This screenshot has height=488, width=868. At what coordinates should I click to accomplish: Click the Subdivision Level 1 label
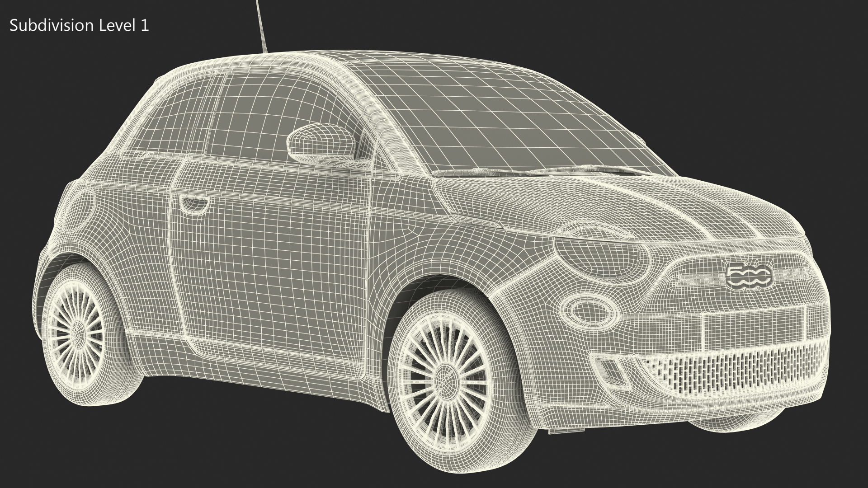[x=79, y=26]
